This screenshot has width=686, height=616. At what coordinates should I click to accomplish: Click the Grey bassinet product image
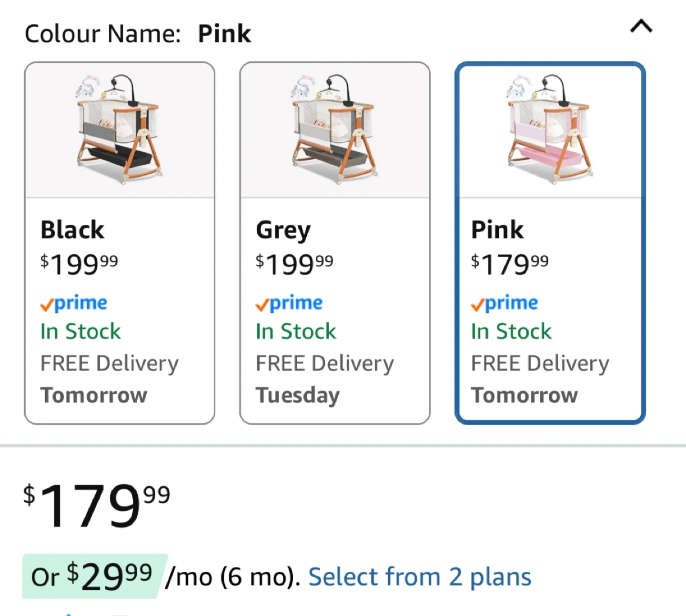pyautogui.click(x=335, y=129)
